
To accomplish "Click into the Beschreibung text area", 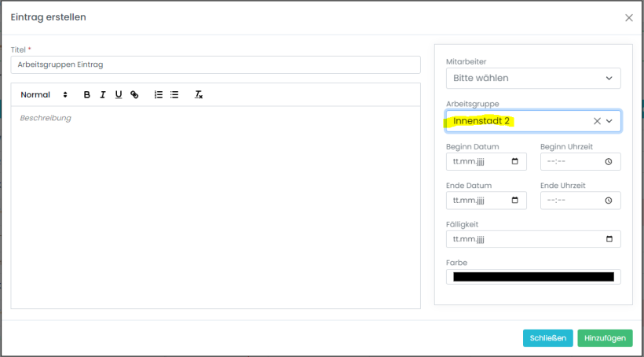I will [x=215, y=204].
